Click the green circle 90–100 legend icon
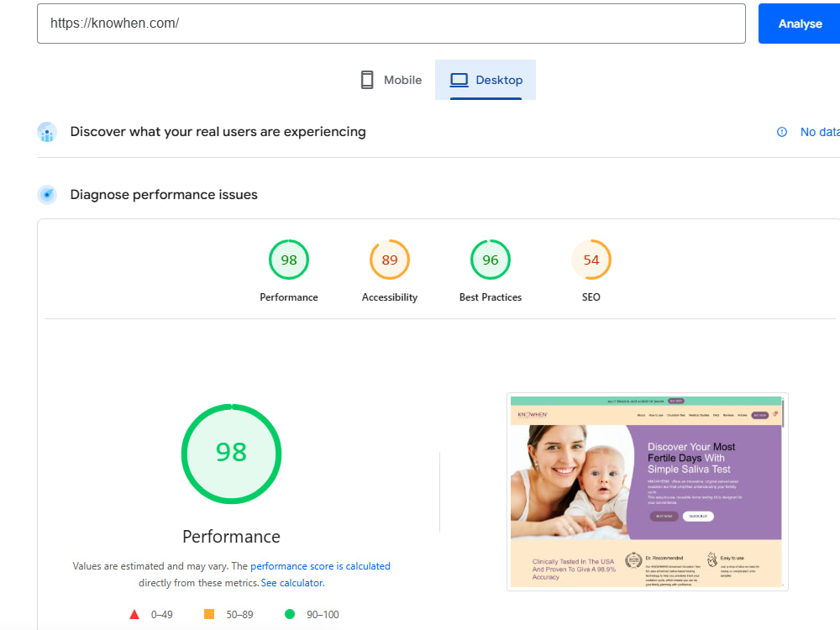The height and width of the screenshot is (630, 840). point(290,614)
